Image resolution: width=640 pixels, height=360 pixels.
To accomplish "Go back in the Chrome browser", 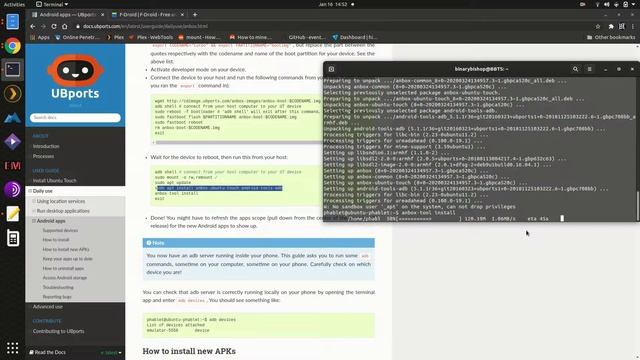I will click(x=33, y=26).
